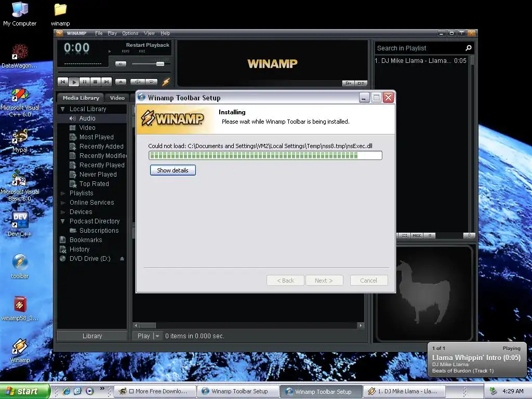Click the Play button below the library list
The image size is (532, 399).
(x=143, y=336)
